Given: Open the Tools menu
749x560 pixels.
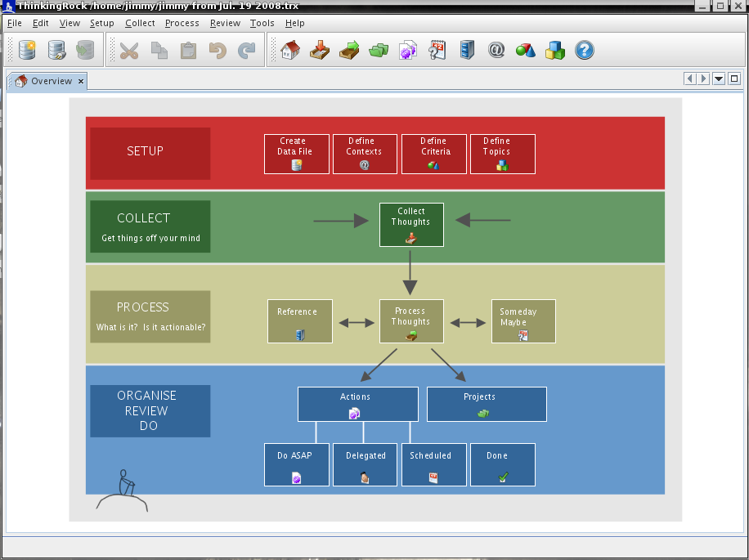Looking at the screenshot, I should pyautogui.click(x=262, y=23).
